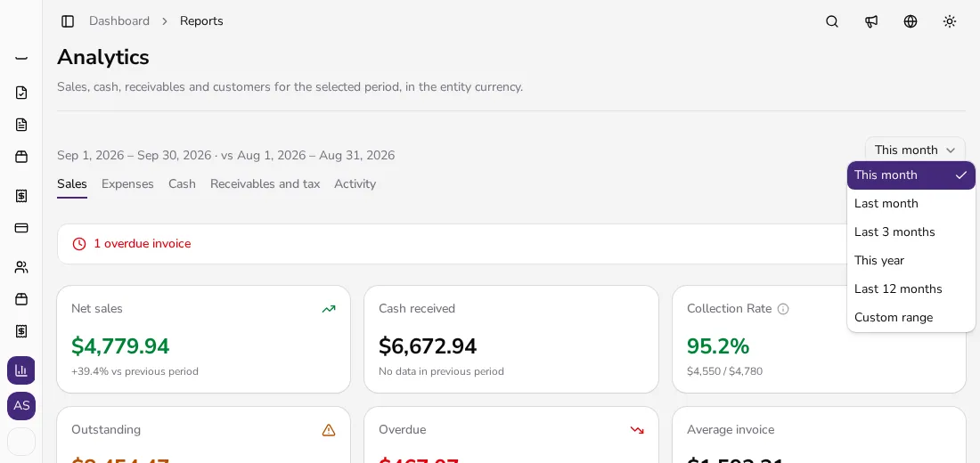The height and width of the screenshot is (463, 980).
Task: Toggle the sidebar panel icon
Action: click(x=68, y=21)
